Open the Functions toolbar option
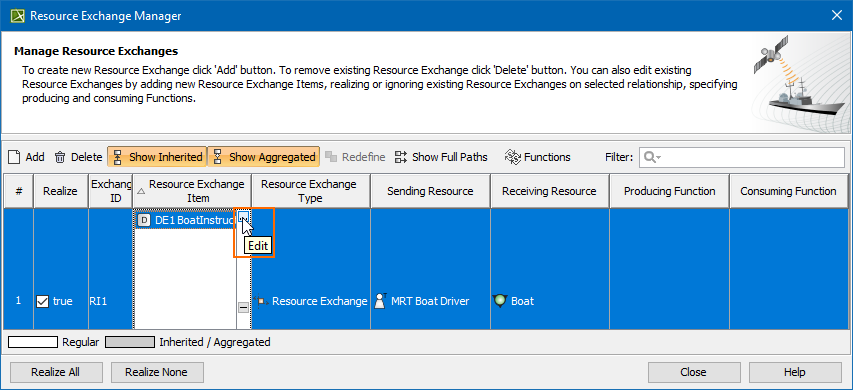Screen dimensions: 853x390 537,157
